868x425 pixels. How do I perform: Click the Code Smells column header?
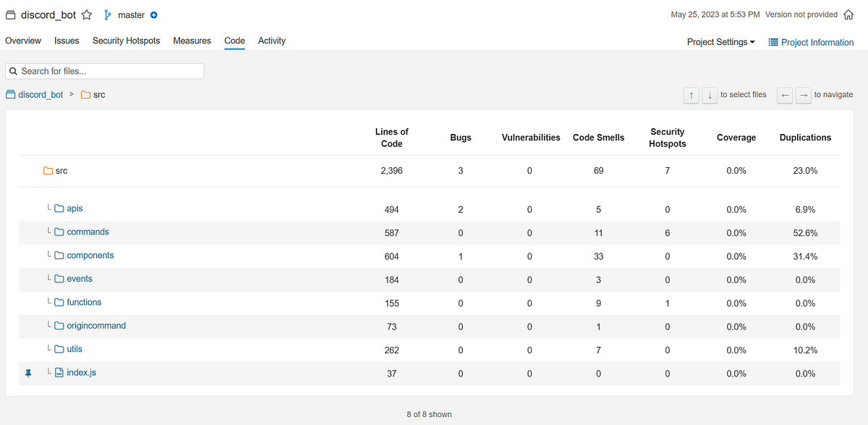coord(598,138)
